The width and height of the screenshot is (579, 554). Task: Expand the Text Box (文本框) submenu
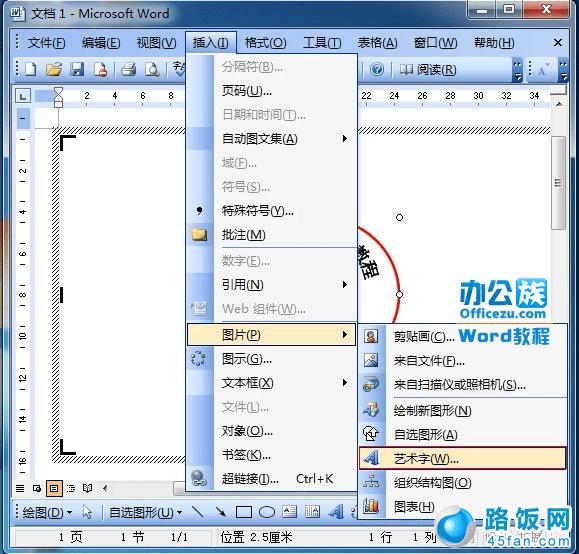tap(271, 383)
